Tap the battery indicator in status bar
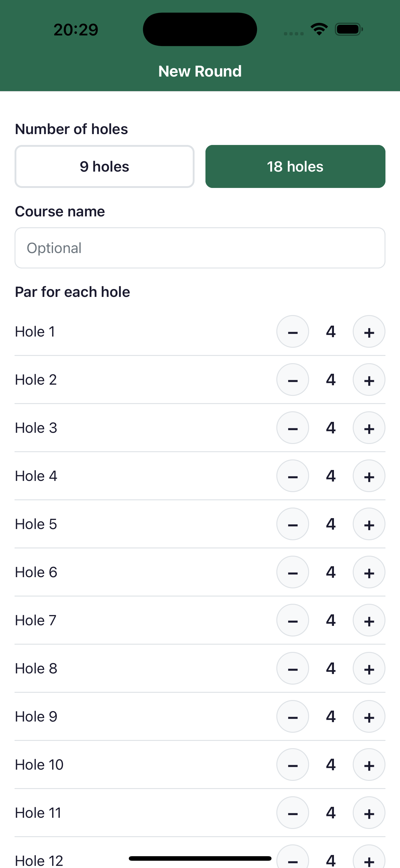This screenshot has height=868, width=400. [349, 29]
